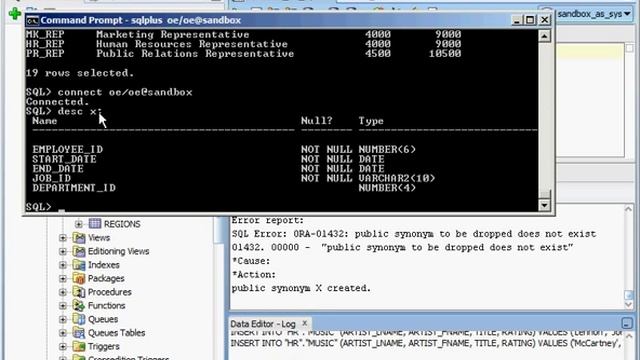
Task: Expand the Queues node
Action: (63, 319)
